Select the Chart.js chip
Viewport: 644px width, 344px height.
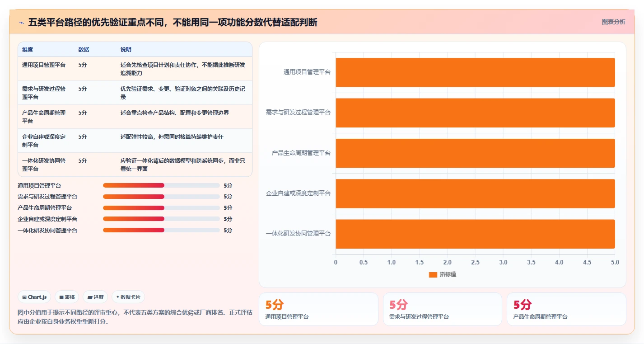click(x=35, y=297)
